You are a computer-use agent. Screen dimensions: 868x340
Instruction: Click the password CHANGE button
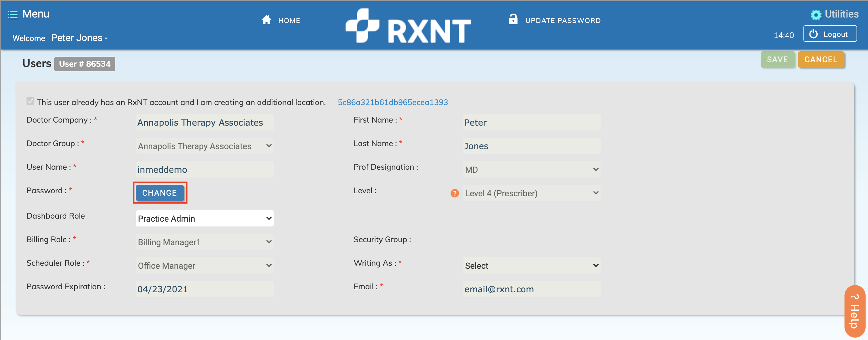[159, 193]
